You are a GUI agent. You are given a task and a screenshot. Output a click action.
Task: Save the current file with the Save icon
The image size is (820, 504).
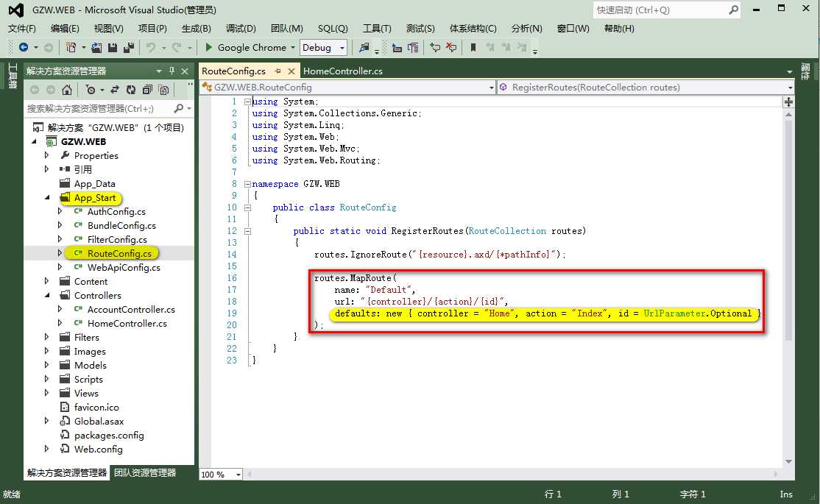coord(112,48)
